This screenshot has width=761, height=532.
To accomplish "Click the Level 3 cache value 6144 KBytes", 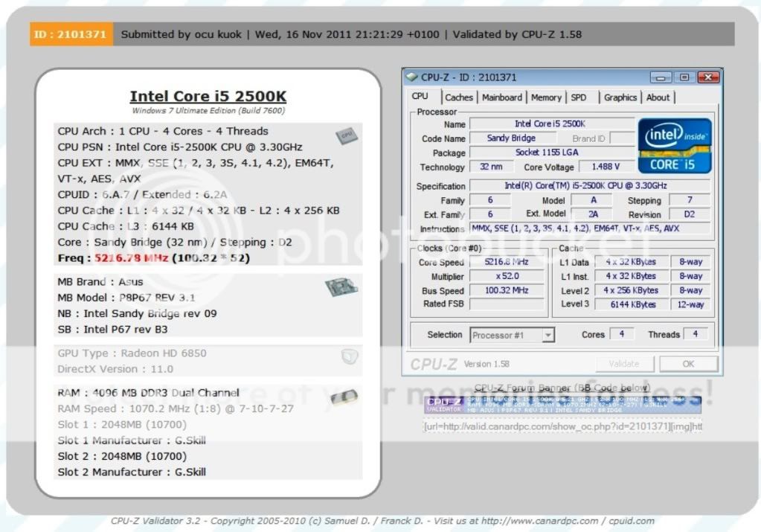I will click(632, 304).
